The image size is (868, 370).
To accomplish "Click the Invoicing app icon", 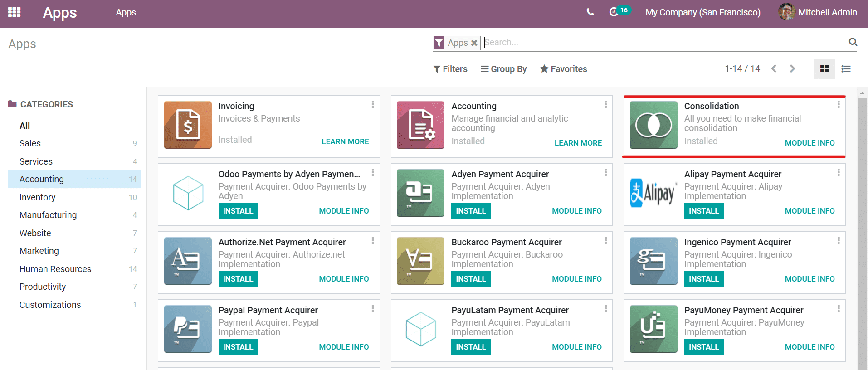I will (x=188, y=125).
